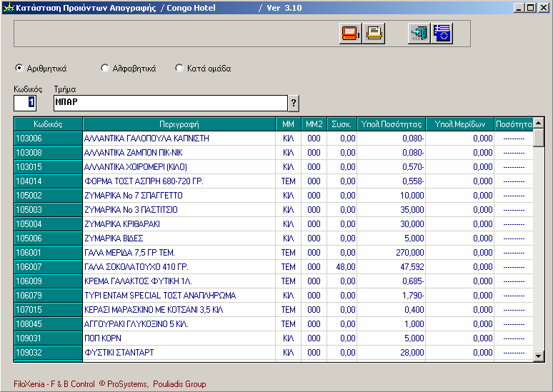Click code 109031 cell

49,338
